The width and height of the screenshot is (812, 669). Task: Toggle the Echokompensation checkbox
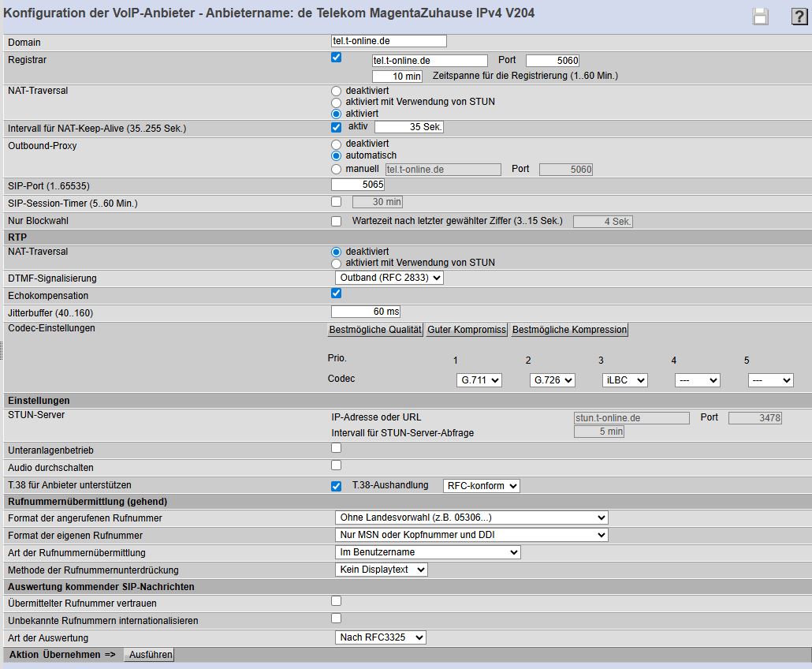tap(337, 293)
